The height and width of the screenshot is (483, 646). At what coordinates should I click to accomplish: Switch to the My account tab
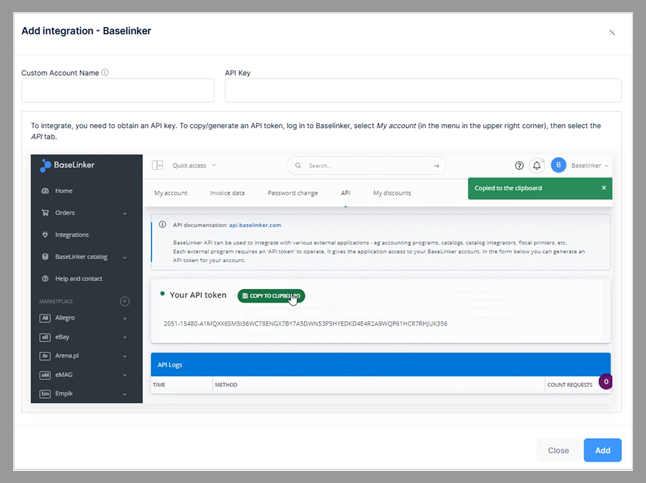(x=171, y=193)
